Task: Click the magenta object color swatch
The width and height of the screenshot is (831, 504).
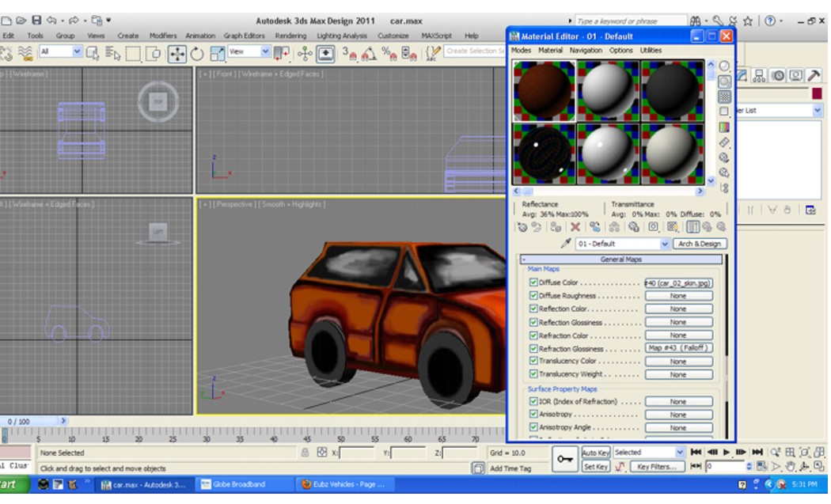Action: [817, 93]
